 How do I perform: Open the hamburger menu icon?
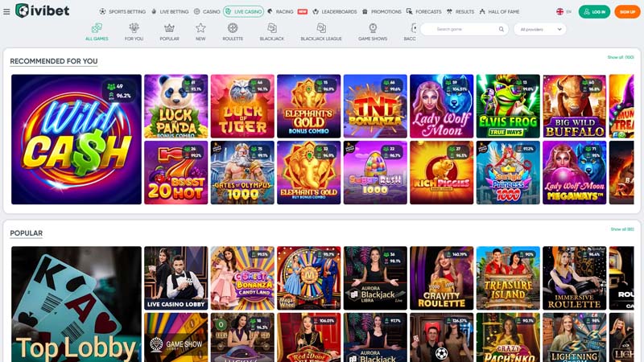point(6,11)
